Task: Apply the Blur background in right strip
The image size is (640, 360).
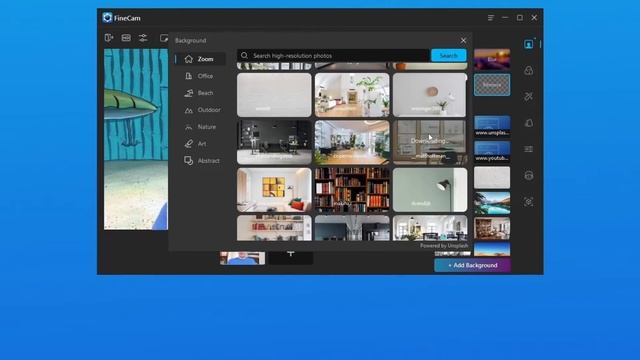Action: click(492, 59)
